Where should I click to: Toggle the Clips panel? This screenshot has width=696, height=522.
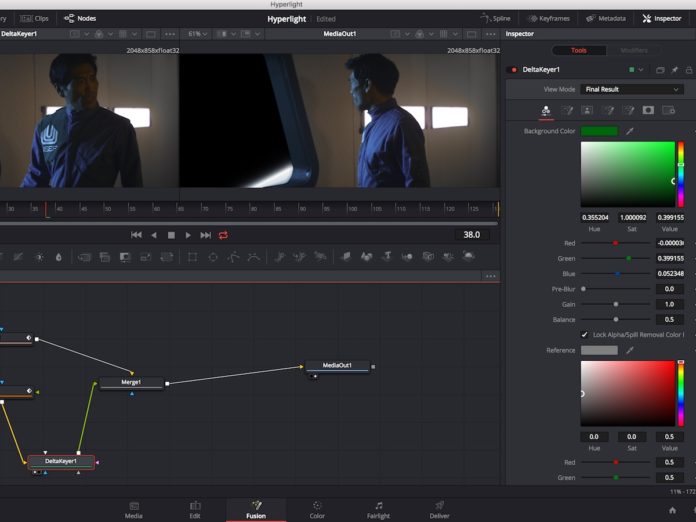point(35,18)
